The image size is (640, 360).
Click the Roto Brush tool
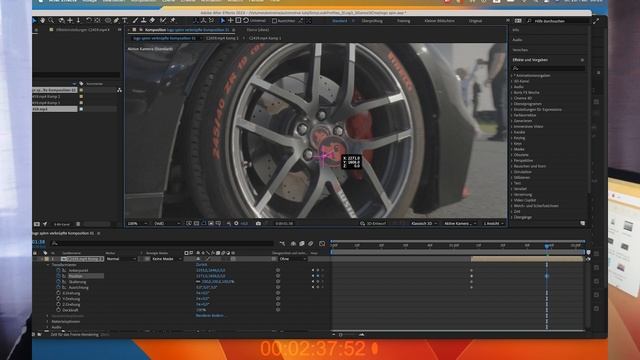(x=162, y=20)
